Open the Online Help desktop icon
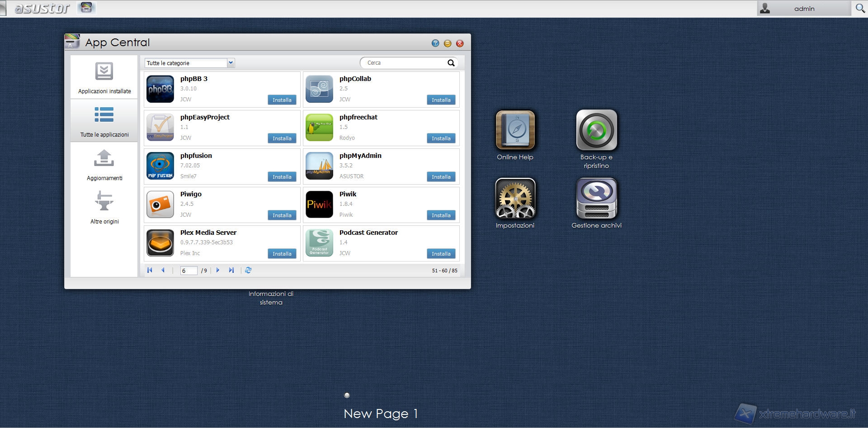 [515, 130]
